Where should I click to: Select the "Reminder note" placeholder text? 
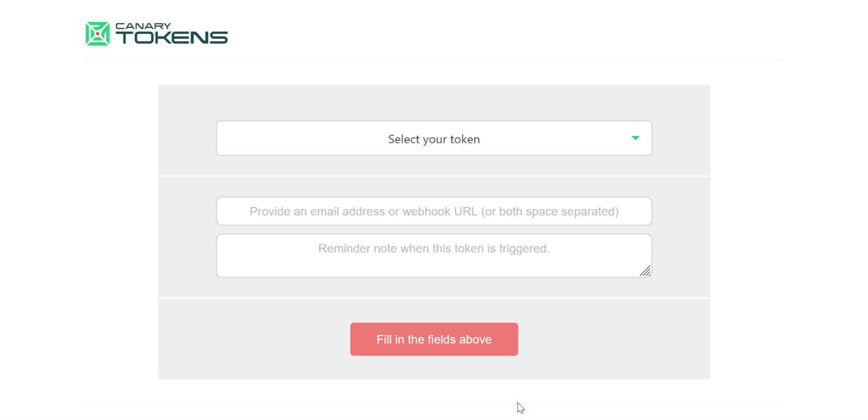point(433,248)
